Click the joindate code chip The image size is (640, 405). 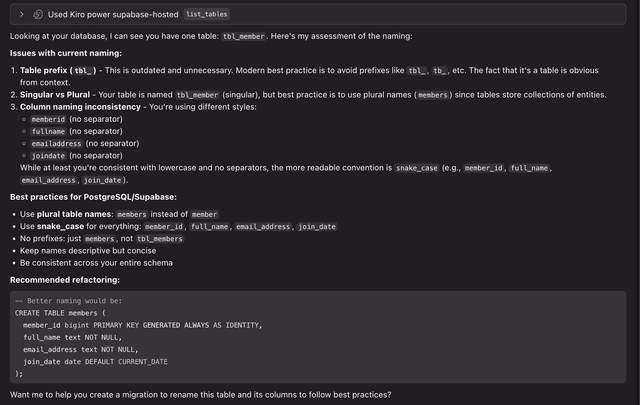pyautogui.click(x=48, y=155)
